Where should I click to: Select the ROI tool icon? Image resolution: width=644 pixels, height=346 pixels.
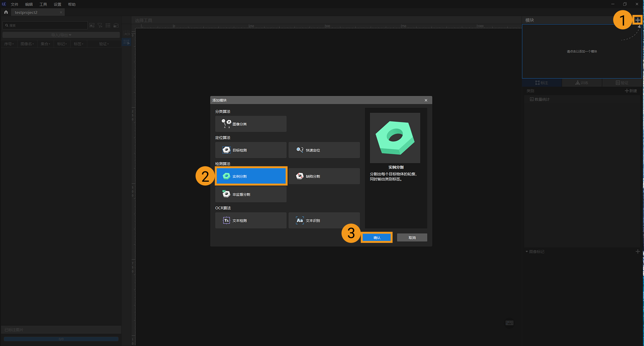126,34
